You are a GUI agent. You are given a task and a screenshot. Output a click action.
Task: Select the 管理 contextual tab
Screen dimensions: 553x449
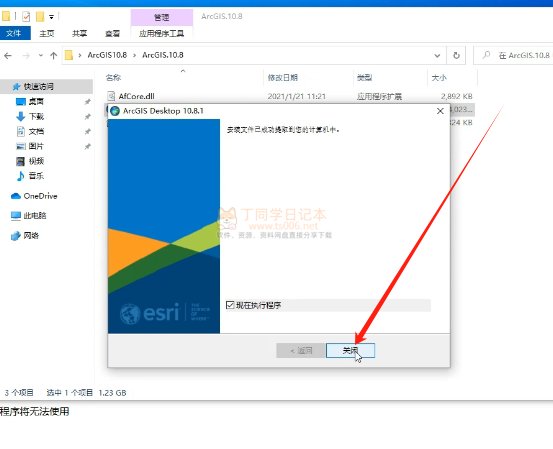coord(162,17)
